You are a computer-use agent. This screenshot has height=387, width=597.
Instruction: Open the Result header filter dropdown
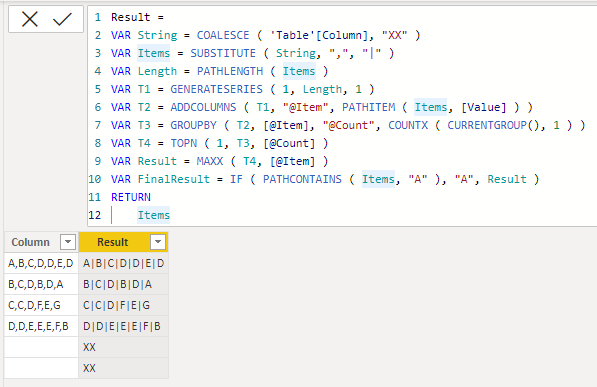(x=158, y=241)
